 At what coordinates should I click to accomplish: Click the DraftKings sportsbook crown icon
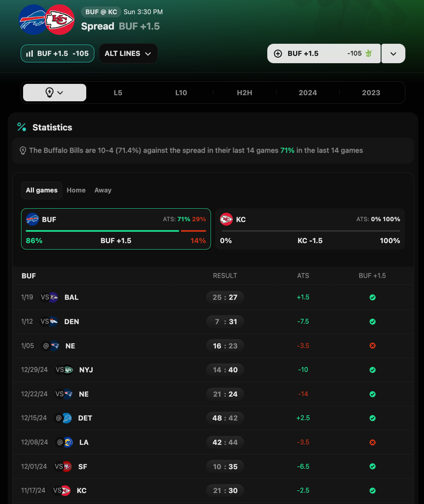(369, 53)
